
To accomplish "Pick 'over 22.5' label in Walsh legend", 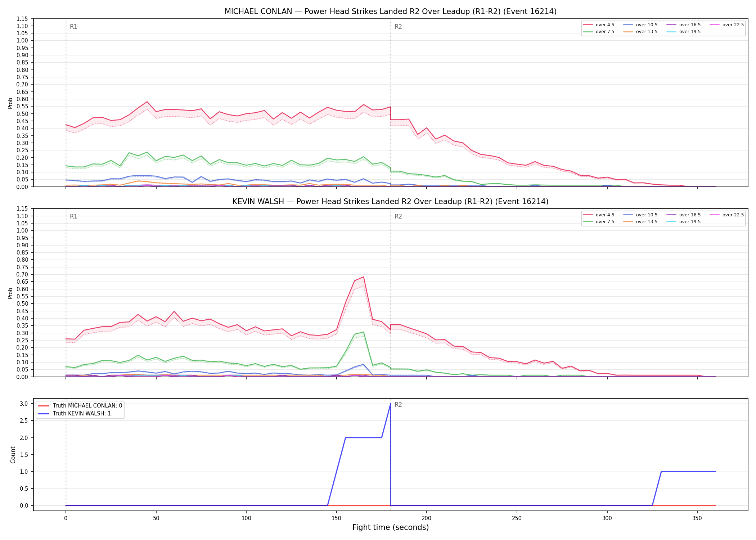I will tap(733, 215).
